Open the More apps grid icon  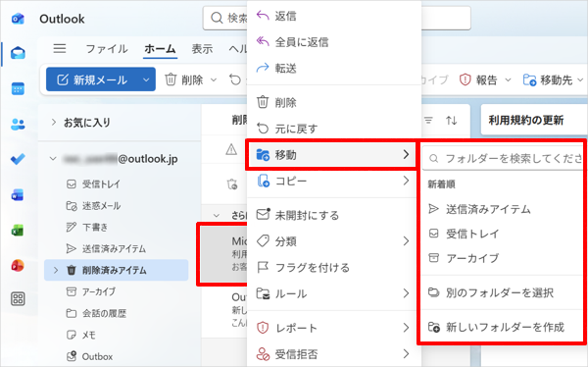(18, 299)
